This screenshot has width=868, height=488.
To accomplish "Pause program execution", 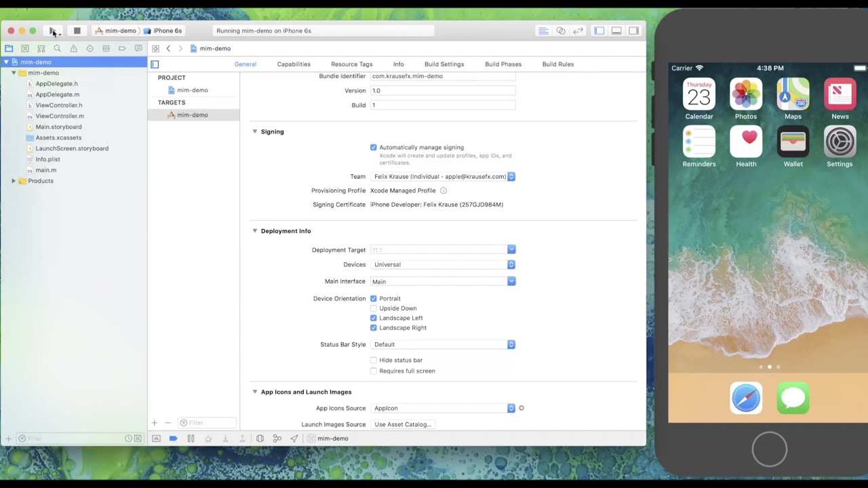I will tap(191, 439).
